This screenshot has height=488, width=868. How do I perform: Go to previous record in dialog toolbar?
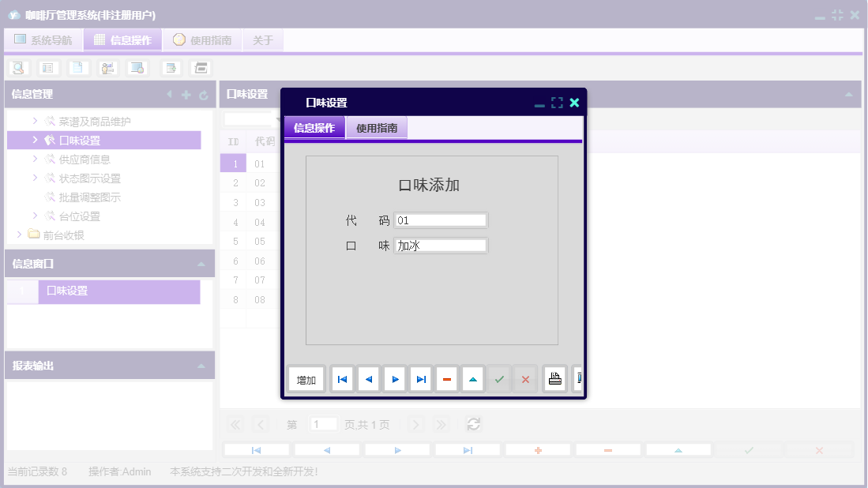click(368, 380)
